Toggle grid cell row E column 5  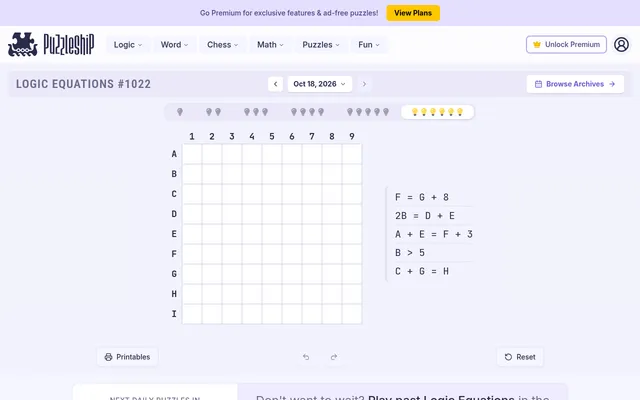(272, 234)
